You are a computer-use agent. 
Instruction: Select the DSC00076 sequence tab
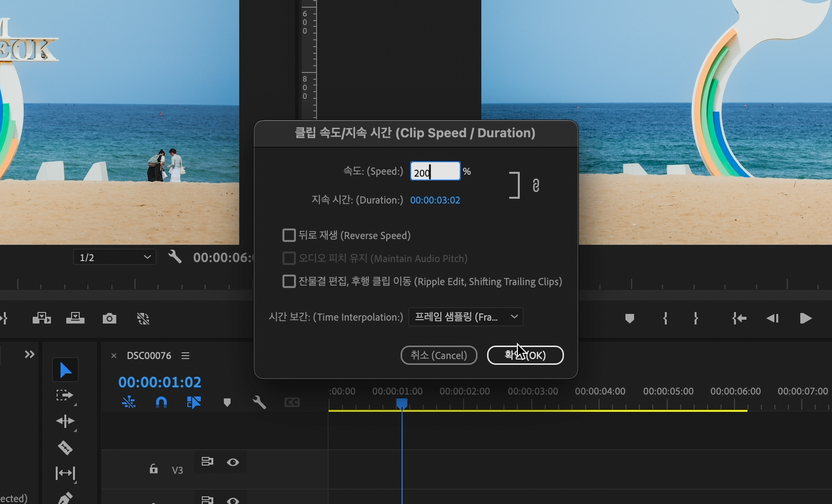click(149, 356)
